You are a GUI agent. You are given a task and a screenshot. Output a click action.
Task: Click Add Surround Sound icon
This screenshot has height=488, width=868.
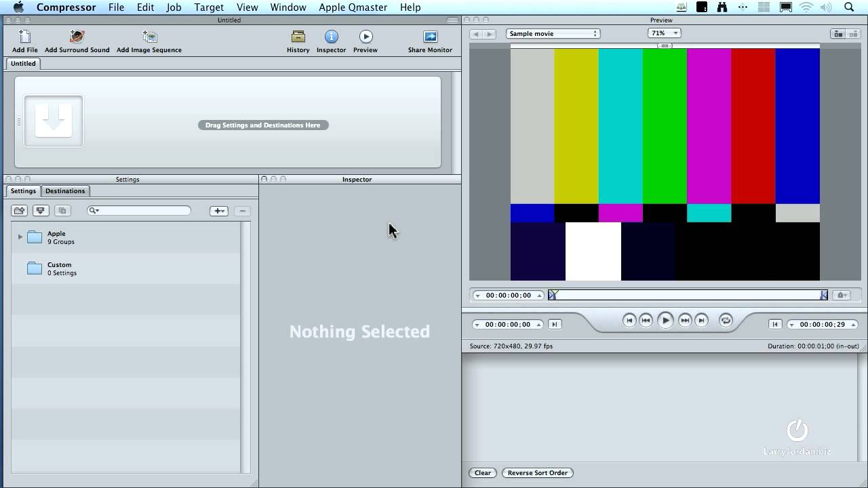click(77, 37)
